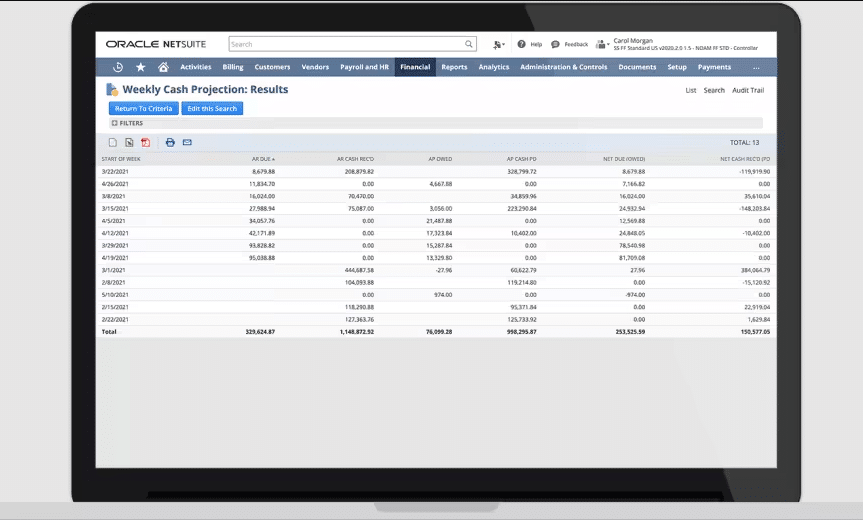This screenshot has width=863, height=520.
Task: Email the search results
Action: click(187, 143)
